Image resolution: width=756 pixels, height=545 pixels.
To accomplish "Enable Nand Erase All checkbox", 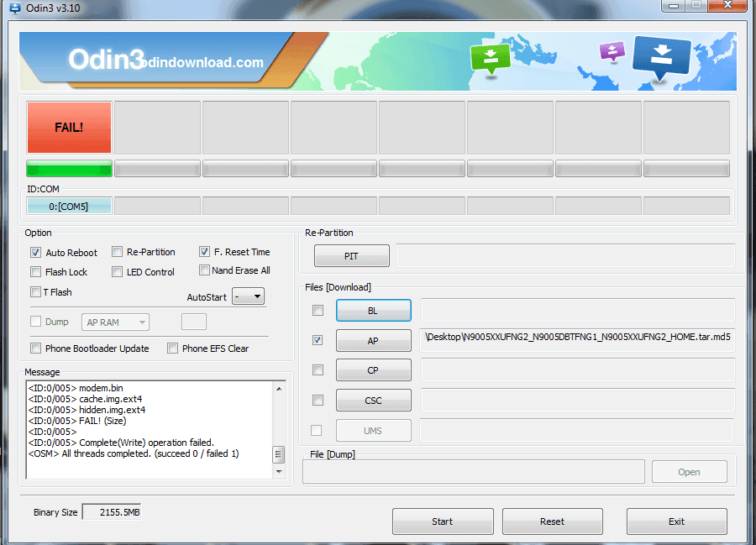I will [x=204, y=270].
